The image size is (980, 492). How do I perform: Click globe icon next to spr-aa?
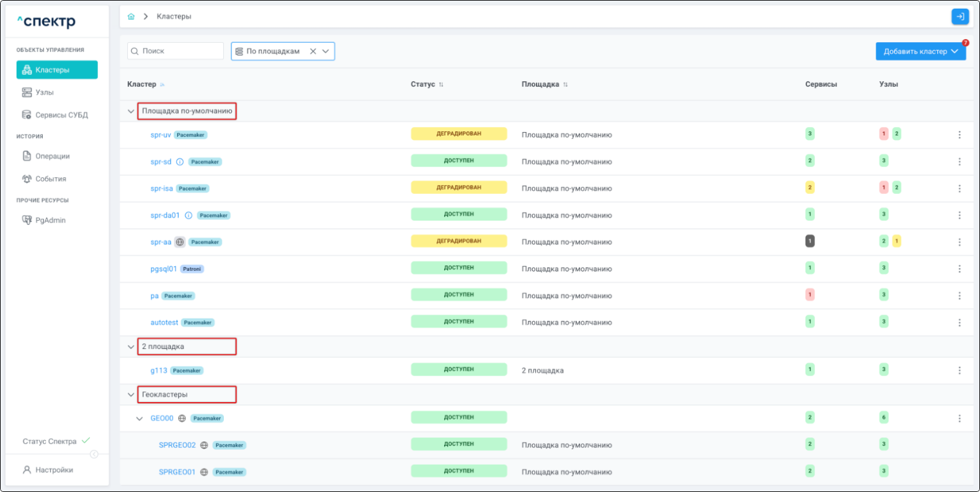click(180, 242)
